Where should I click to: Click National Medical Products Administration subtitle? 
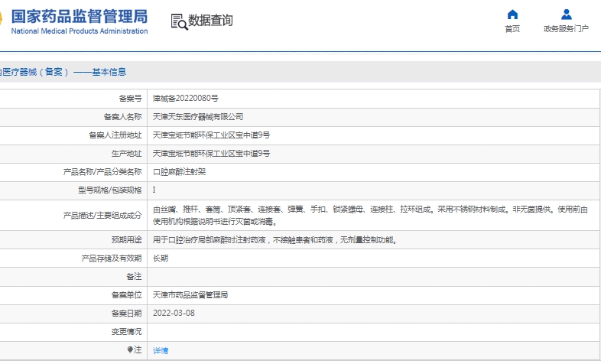pyautogui.click(x=80, y=31)
